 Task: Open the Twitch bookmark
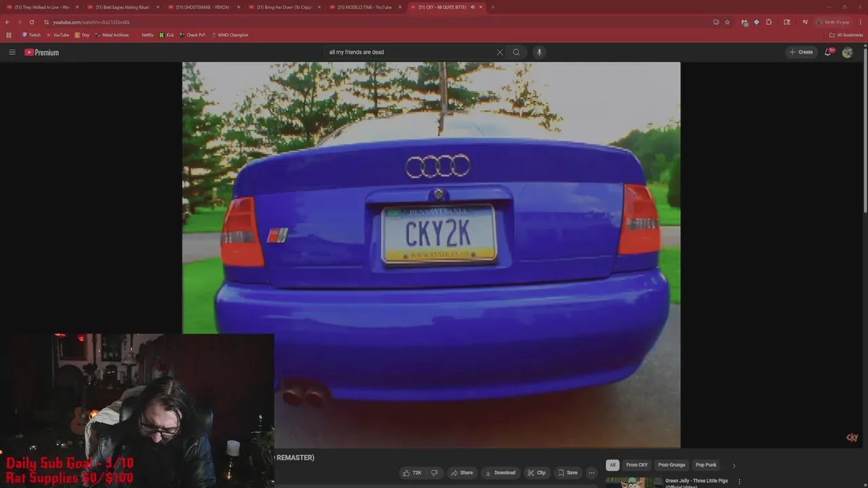[31, 35]
